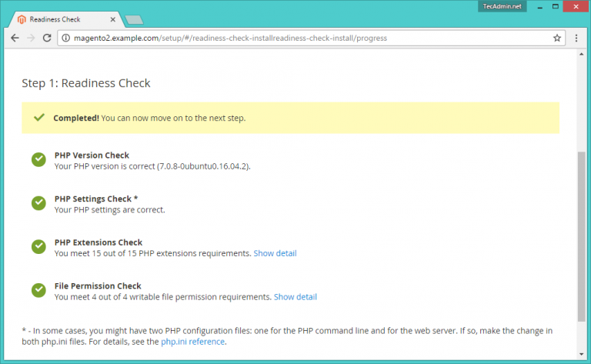This screenshot has width=591, height=364.
Task: Click the vertical page scrollbar thumb
Action: (581, 235)
